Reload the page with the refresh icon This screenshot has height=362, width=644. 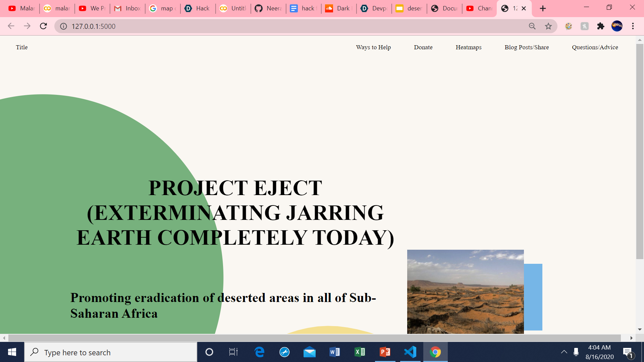click(x=43, y=26)
